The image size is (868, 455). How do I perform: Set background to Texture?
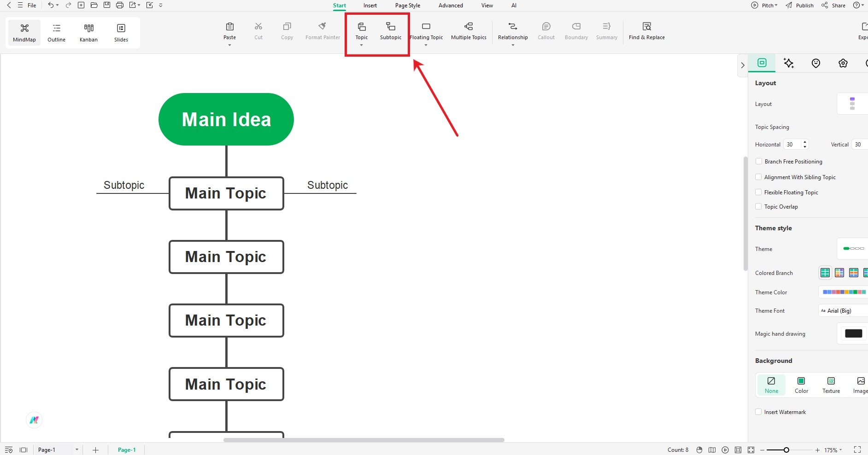click(831, 385)
